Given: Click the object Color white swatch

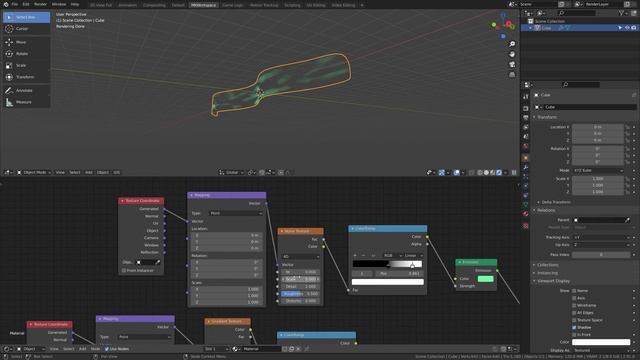Looking at the screenshot, I should (601, 342).
